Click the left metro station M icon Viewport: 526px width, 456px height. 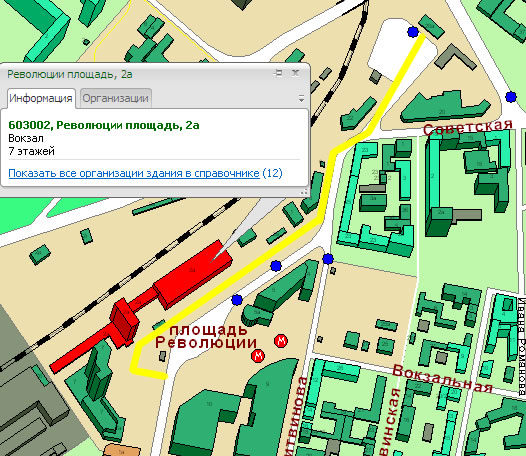(258, 355)
